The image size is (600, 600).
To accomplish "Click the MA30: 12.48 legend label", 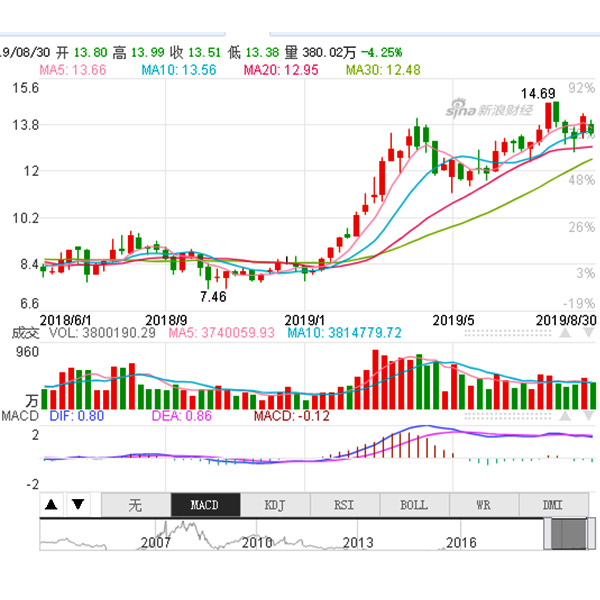I will pos(383,70).
